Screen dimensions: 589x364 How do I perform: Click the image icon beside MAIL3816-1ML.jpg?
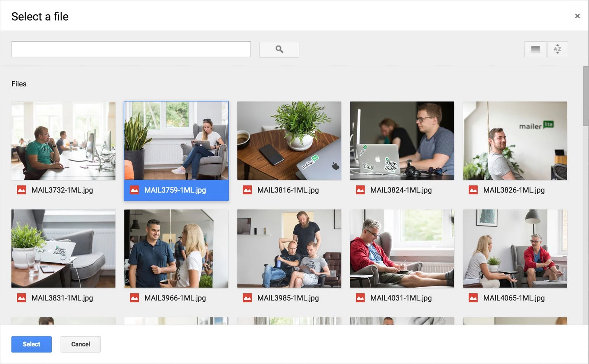pos(247,190)
